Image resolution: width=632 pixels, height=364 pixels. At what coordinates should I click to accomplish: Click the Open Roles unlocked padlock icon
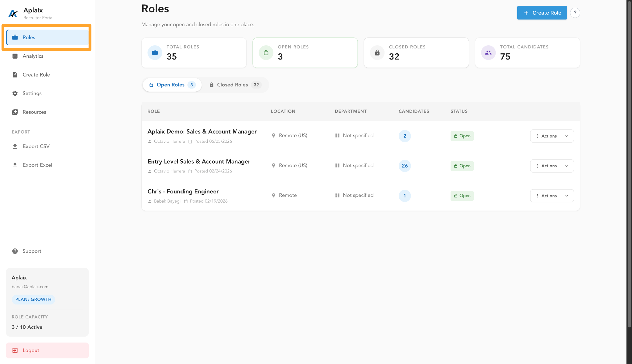tap(266, 53)
